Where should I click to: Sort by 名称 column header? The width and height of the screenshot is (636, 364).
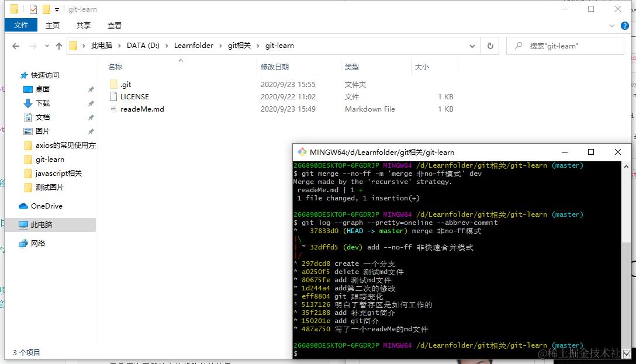point(115,67)
